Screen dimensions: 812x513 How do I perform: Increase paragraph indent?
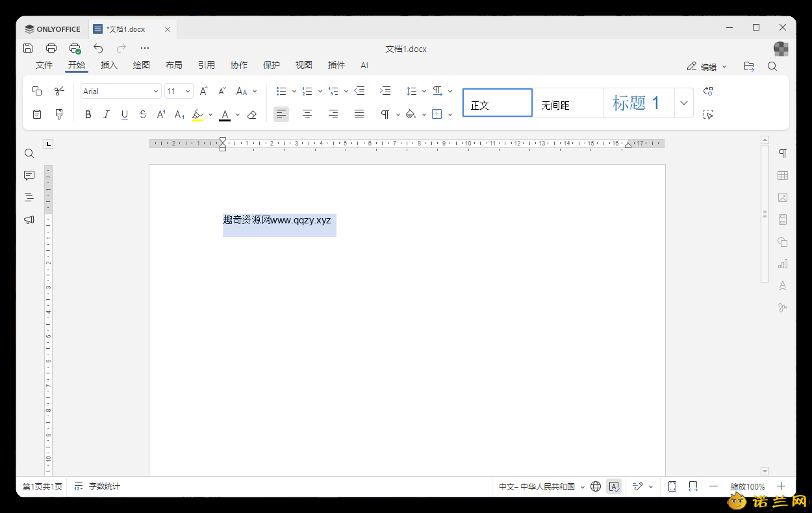point(385,91)
